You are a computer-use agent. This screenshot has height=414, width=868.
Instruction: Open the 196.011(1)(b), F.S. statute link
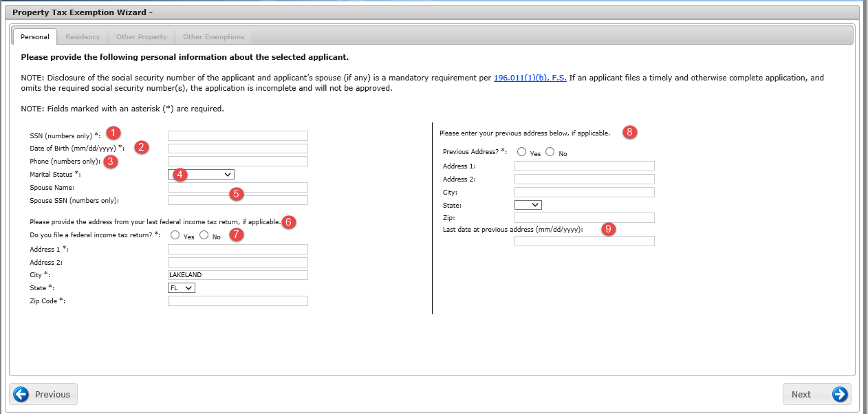pos(530,78)
